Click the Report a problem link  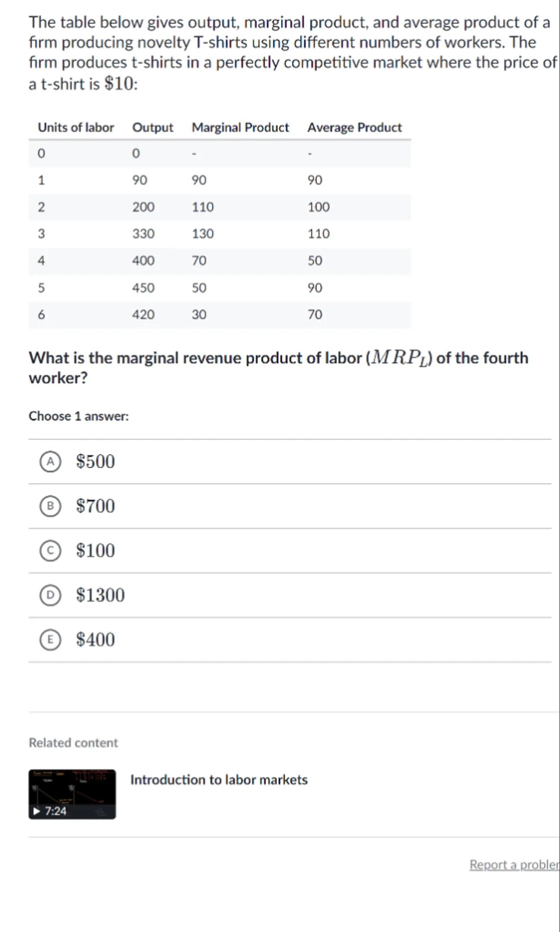514,864
